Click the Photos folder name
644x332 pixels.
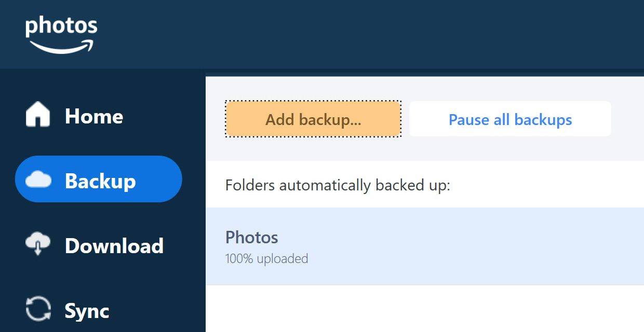[x=252, y=238]
